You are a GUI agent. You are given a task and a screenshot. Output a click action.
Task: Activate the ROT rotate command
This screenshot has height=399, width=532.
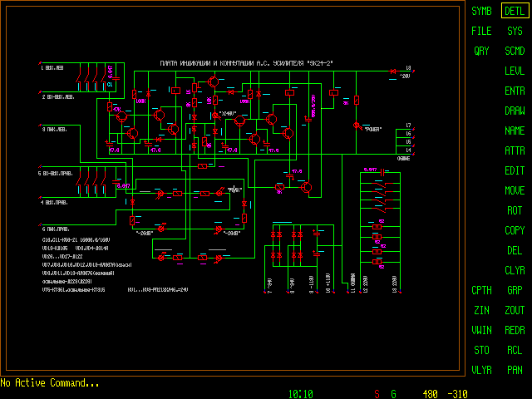pos(515,210)
